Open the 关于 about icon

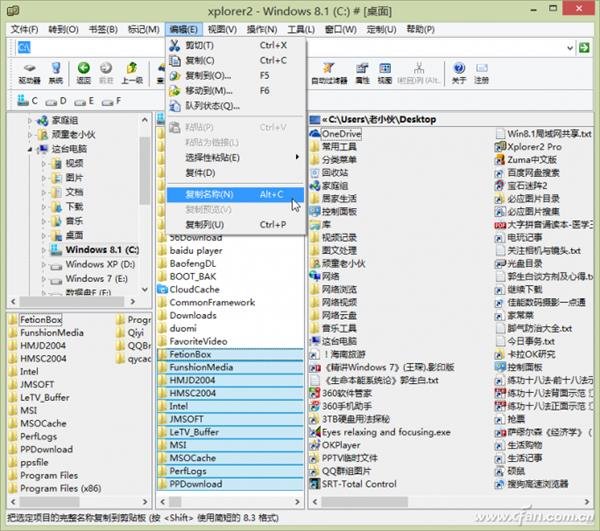coord(458,73)
